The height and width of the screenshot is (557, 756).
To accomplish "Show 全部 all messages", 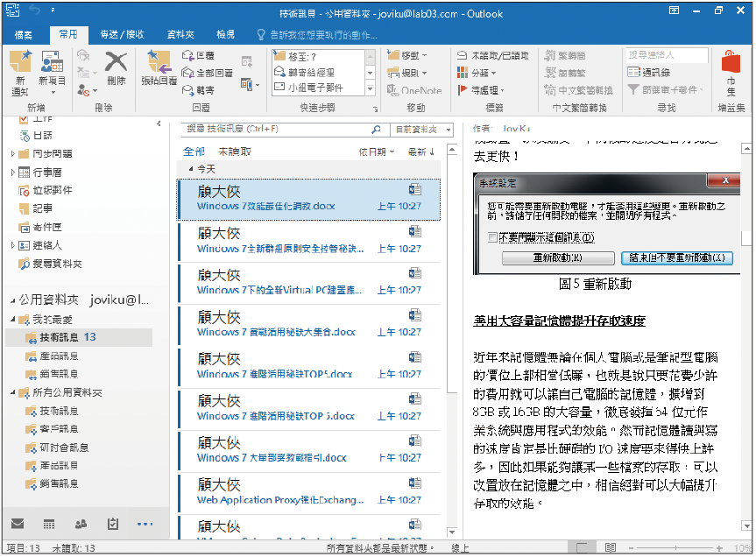I will (194, 152).
